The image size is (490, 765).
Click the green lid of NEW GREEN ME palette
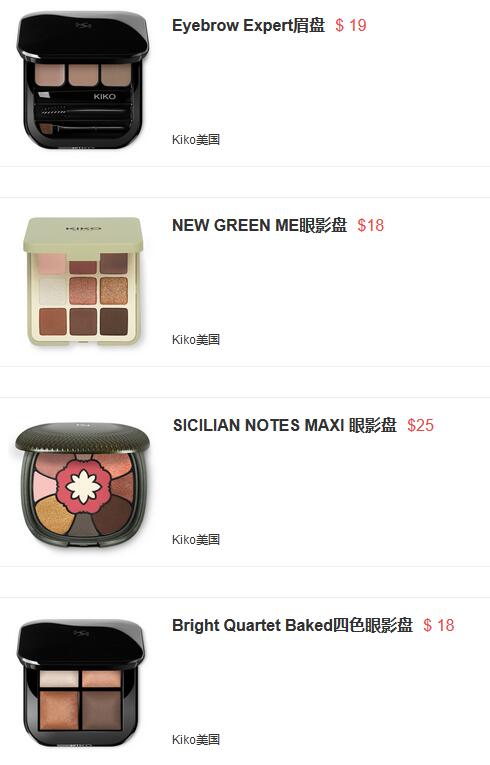coord(83,235)
